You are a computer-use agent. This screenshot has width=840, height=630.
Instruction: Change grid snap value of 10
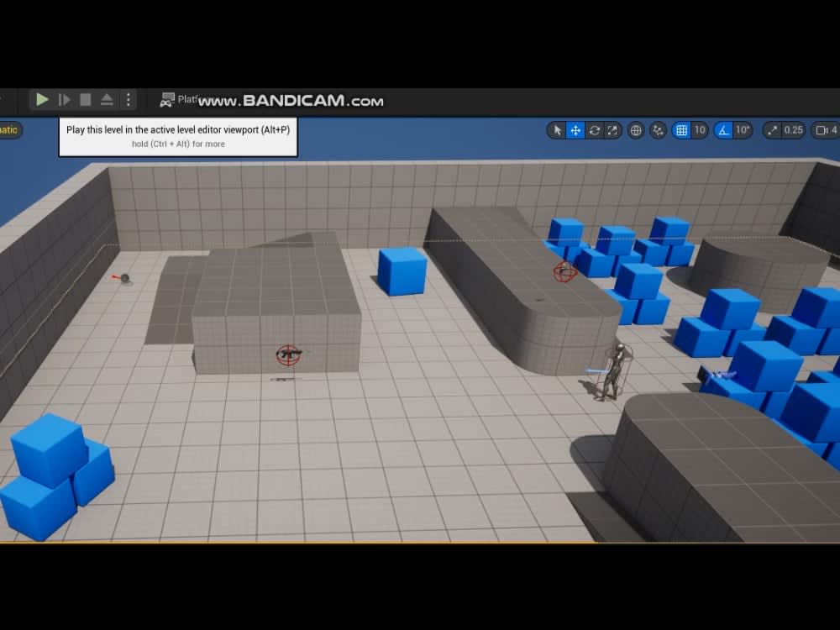tap(700, 130)
